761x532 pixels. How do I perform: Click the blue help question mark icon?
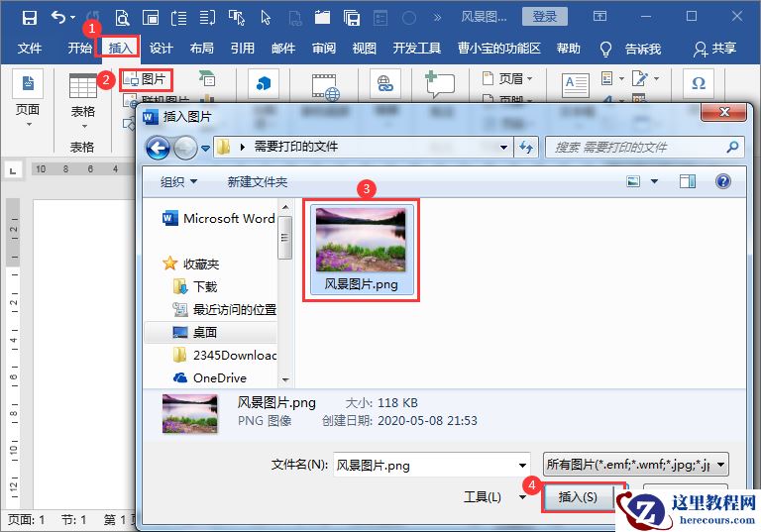pyautogui.click(x=722, y=181)
